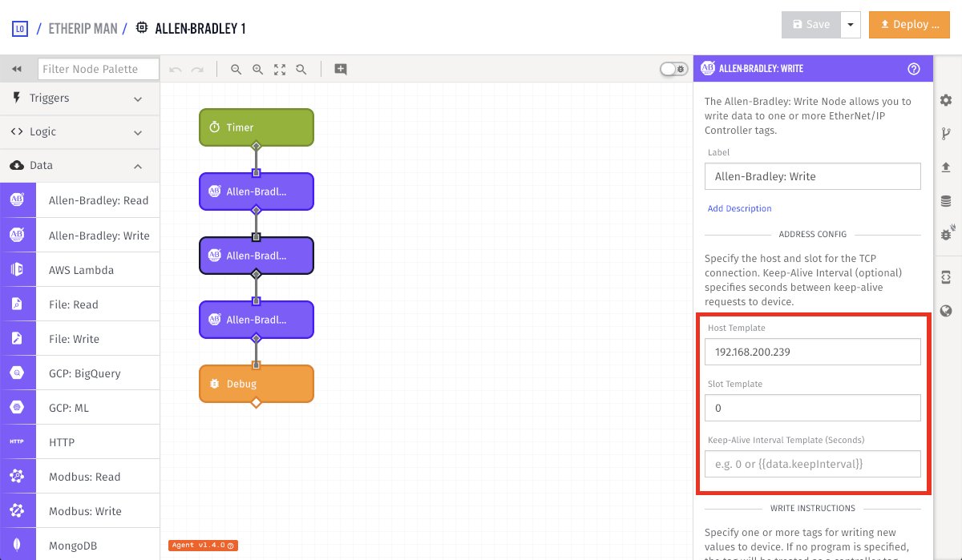Select the AWS Lambda palette node
This screenshot has height=560, width=962.
coord(80,270)
